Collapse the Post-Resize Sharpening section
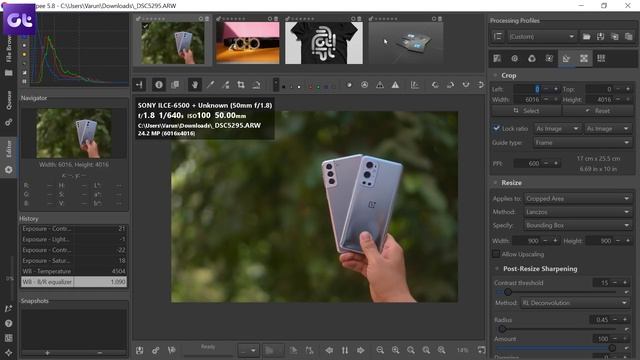Viewport: 640px width, 360px height. coord(497,269)
